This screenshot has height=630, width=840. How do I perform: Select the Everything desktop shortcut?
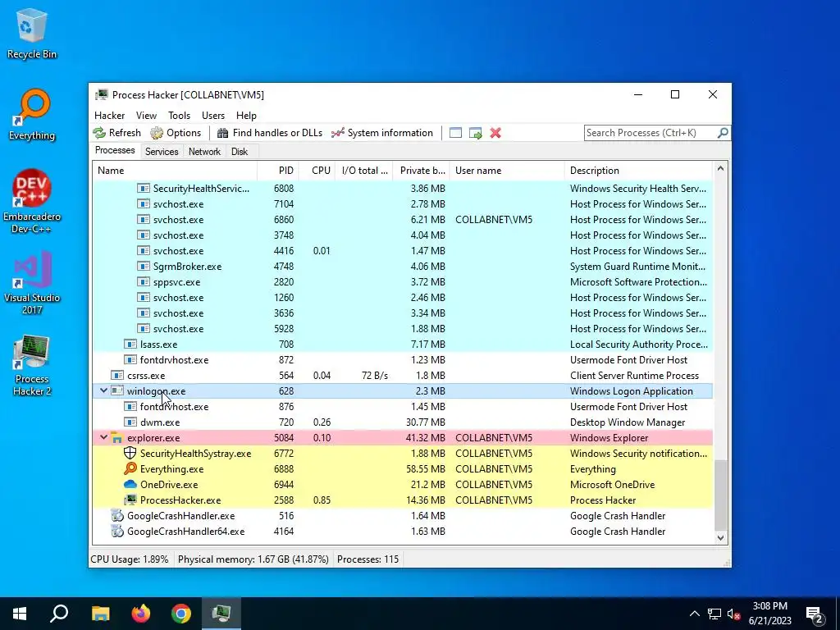click(32, 115)
